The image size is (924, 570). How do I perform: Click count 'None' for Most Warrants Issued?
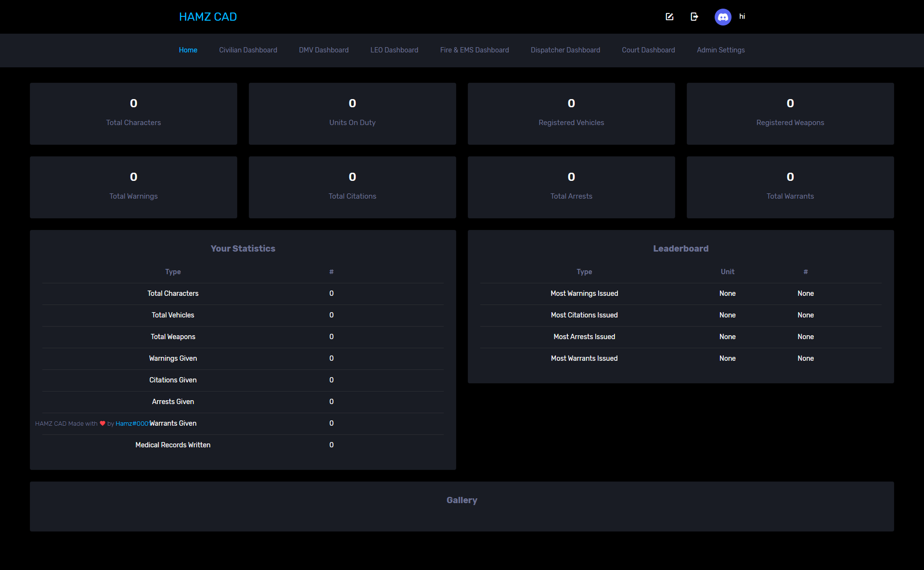point(806,358)
